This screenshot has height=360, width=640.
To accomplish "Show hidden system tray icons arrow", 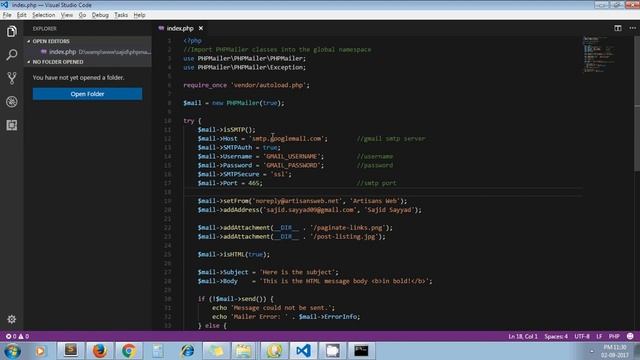I will pos(591,351).
